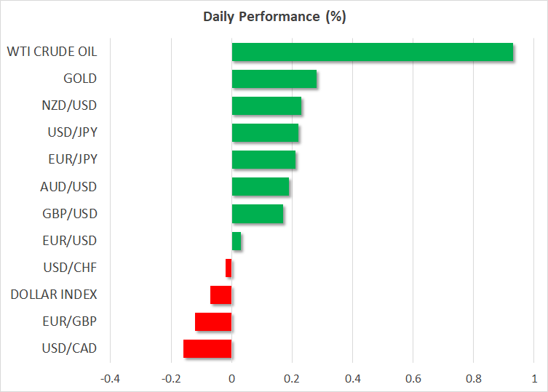Select the AUD/USD bar

point(260,187)
